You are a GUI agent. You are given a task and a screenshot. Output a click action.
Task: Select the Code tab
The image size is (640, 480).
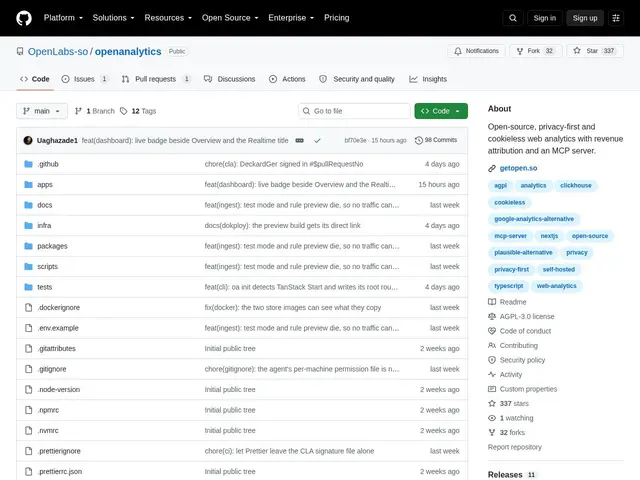click(x=35, y=79)
